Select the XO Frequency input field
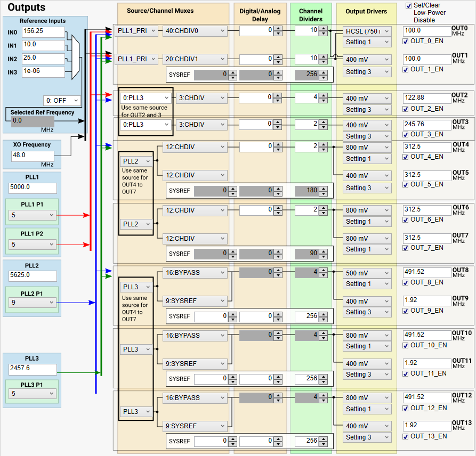Viewport: 476px width, 456px height. (33, 155)
